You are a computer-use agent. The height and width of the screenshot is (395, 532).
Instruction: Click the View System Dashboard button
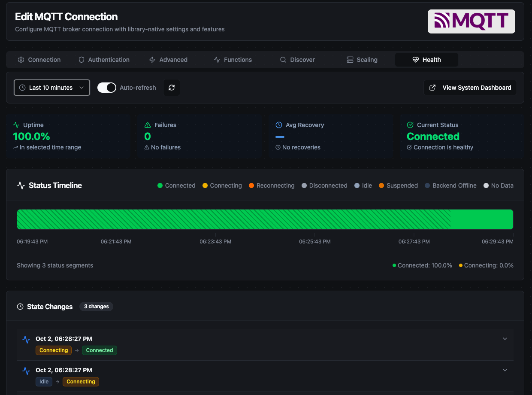[x=470, y=88]
